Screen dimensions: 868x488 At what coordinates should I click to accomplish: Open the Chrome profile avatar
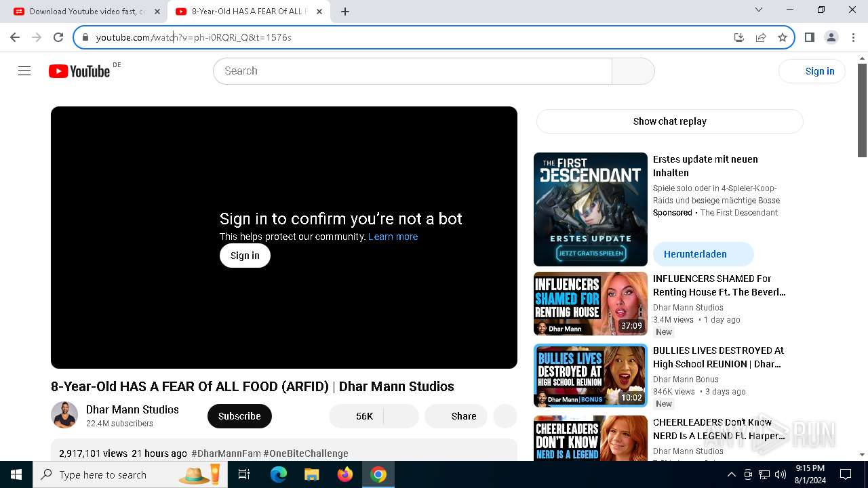(831, 37)
